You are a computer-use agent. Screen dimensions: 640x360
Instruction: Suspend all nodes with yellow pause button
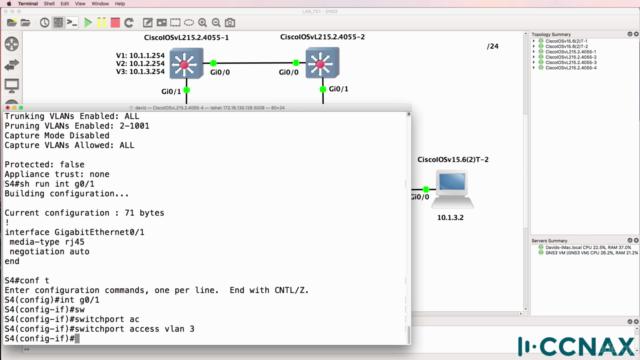coord(101,22)
